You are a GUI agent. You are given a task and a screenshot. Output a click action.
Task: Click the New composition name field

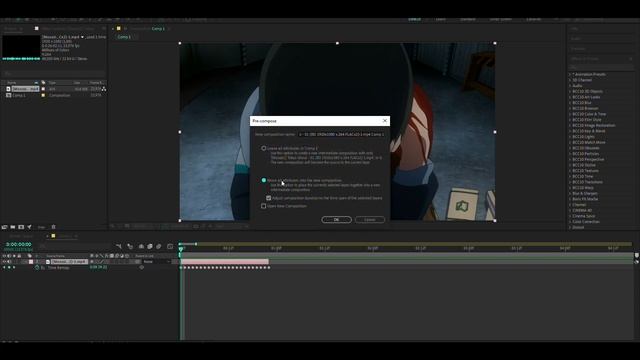(x=341, y=134)
